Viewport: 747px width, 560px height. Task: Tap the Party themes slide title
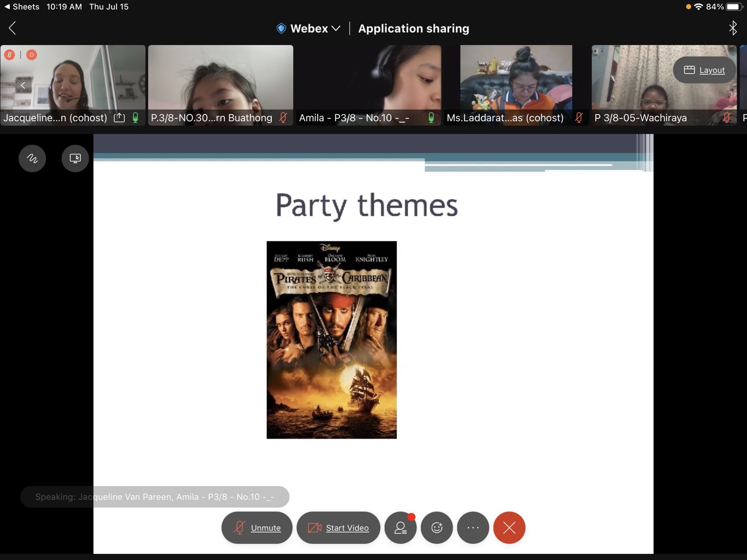click(x=367, y=206)
